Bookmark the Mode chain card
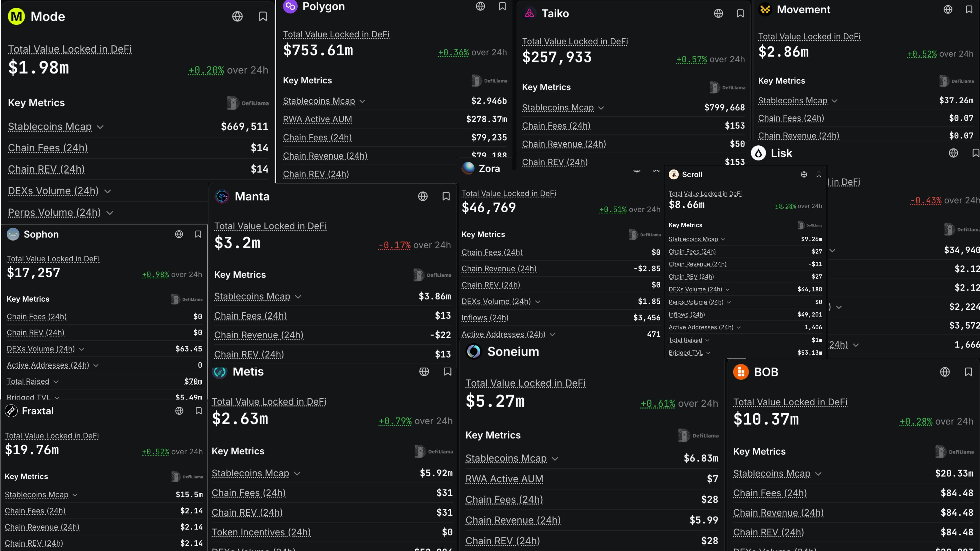980x551 pixels. coord(263,16)
